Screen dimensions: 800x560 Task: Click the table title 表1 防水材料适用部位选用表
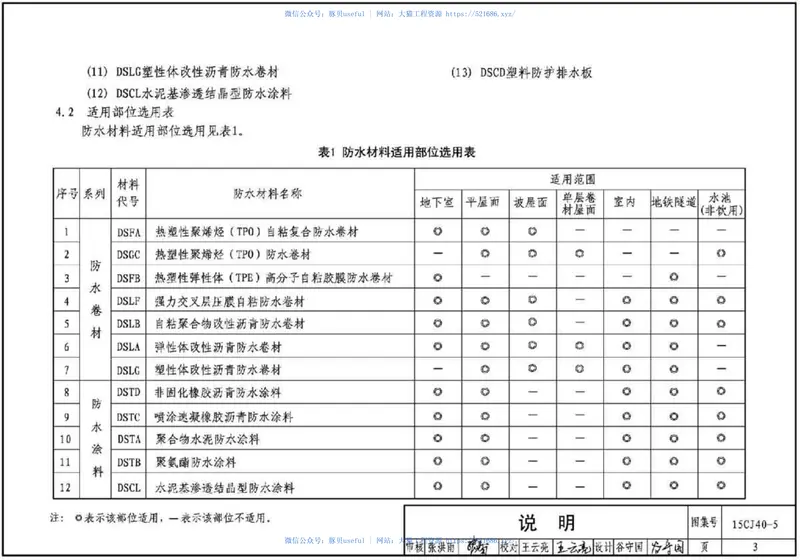point(396,152)
